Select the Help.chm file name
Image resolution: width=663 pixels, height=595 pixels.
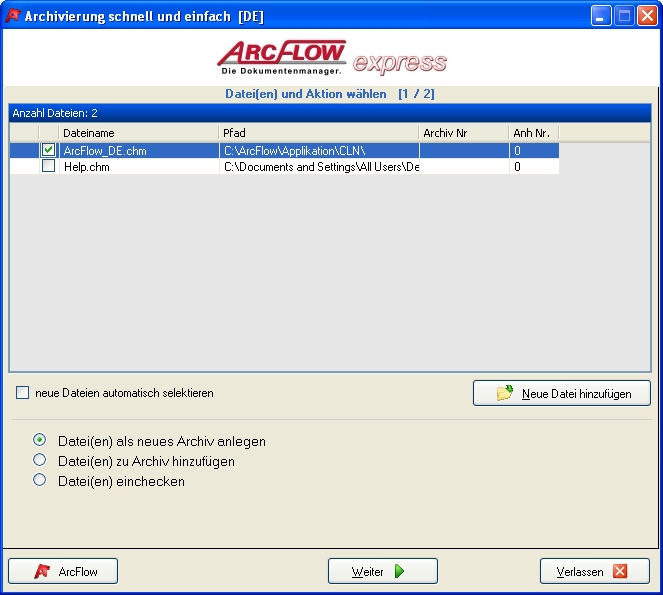(x=87, y=167)
